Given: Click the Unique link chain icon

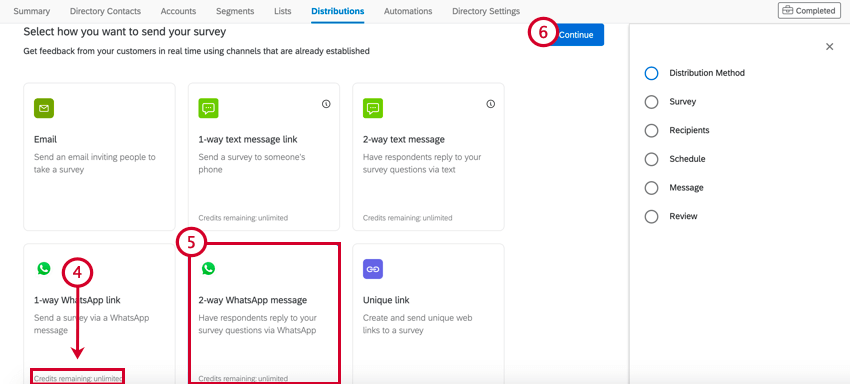Looking at the screenshot, I should coord(373,269).
